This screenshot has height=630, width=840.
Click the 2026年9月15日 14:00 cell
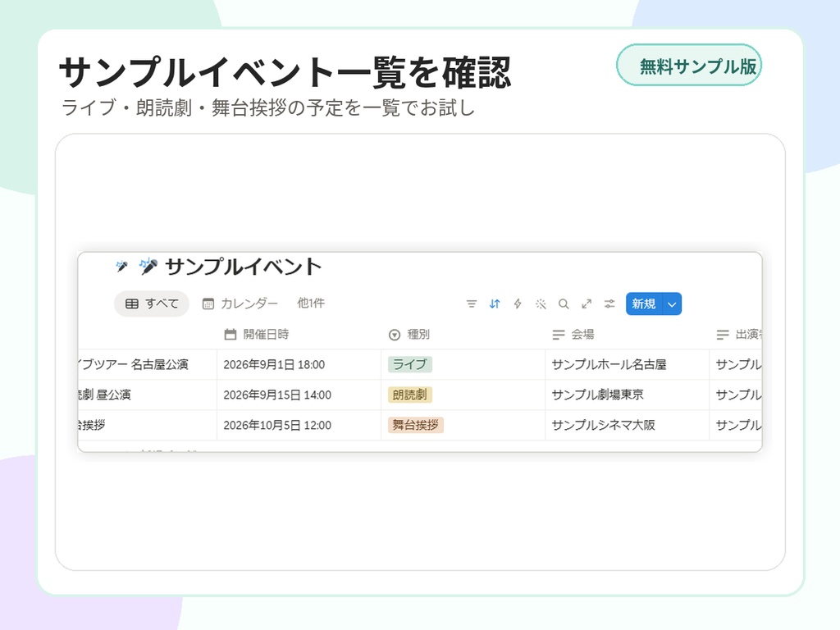pyautogui.click(x=299, y=395)
